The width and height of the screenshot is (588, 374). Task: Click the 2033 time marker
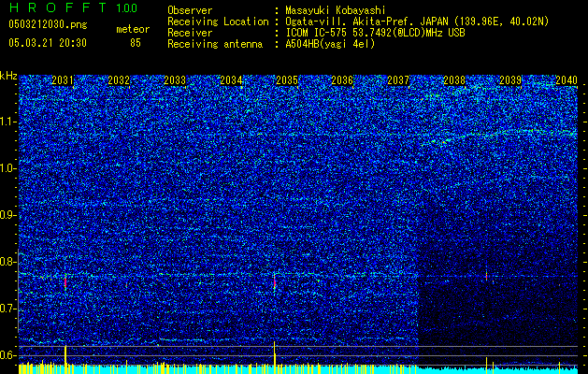coord(175,80)
